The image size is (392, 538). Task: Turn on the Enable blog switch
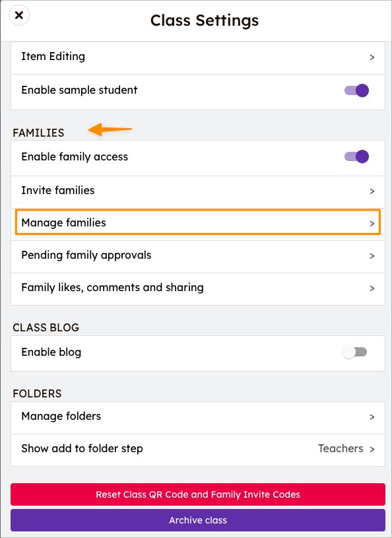click(x=355, y=352)
